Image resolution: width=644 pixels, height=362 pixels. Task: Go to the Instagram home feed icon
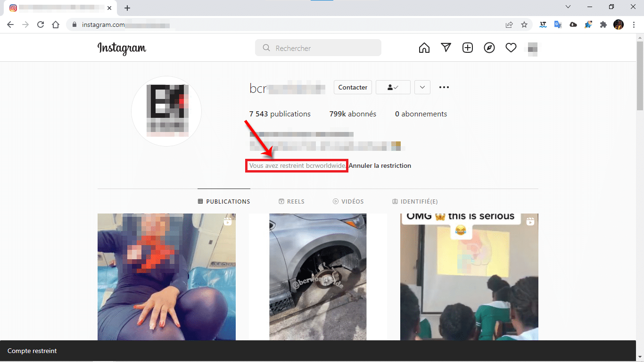pos(424,48)
